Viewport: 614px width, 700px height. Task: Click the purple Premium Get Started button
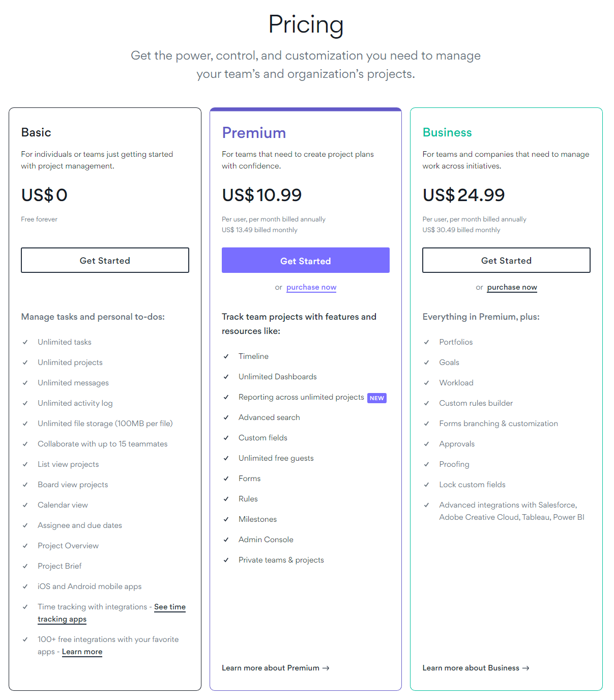click(306, 260)
